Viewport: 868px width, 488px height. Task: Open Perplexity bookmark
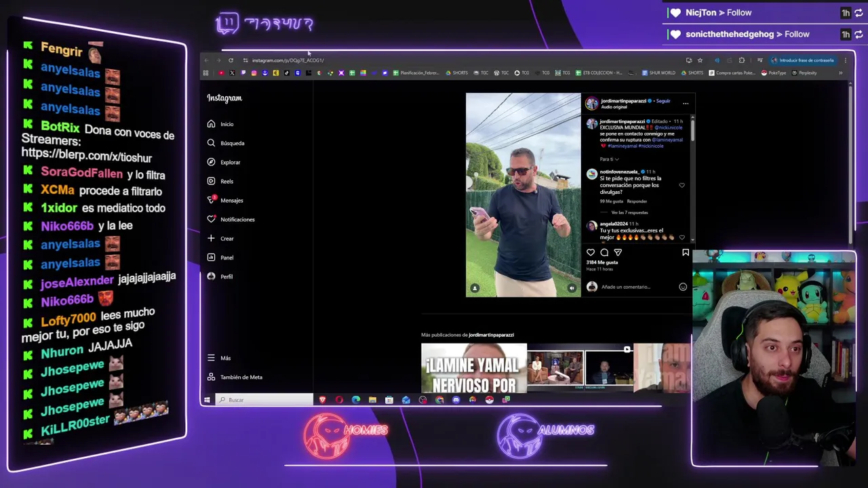click(804, 73)
